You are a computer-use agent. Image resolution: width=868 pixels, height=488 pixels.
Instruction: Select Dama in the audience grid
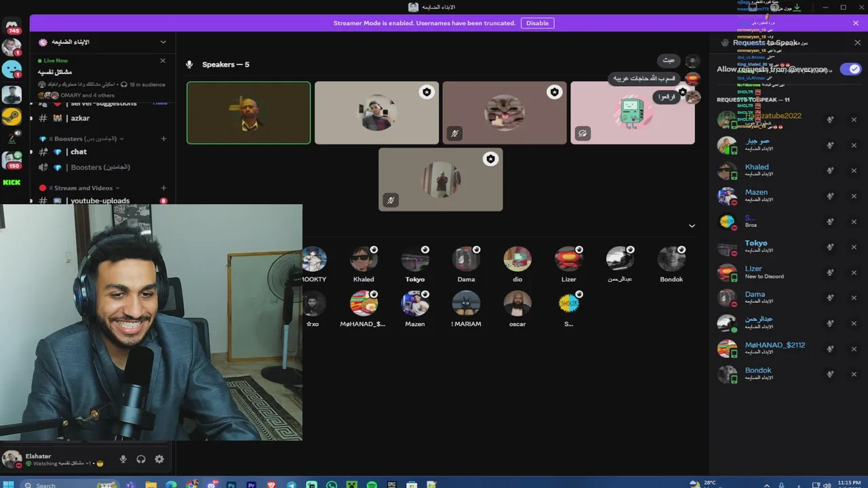pyautogui.click(x=466, y=264)
